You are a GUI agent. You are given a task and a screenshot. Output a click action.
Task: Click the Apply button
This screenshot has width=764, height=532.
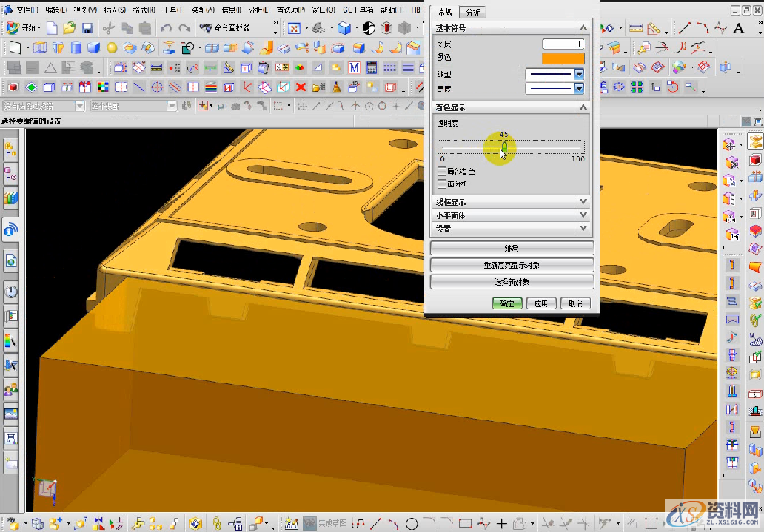(x=541, y=303)
